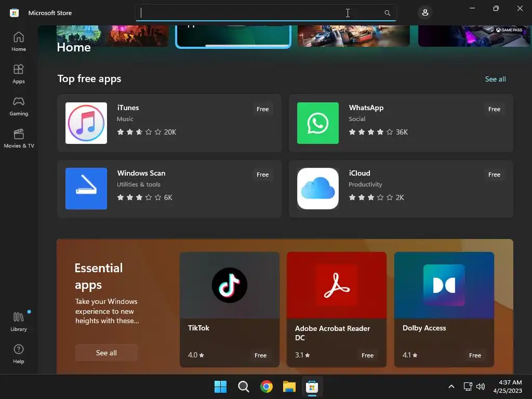Click the Dolby Access 4.1 rating
Viewport: 532px width, 399px height.
[410, 355]
